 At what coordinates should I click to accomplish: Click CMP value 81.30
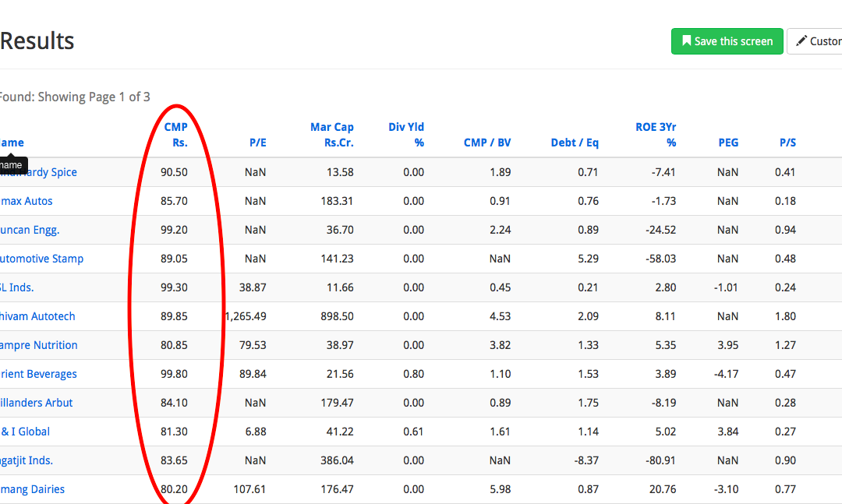(x=174, y=432)
